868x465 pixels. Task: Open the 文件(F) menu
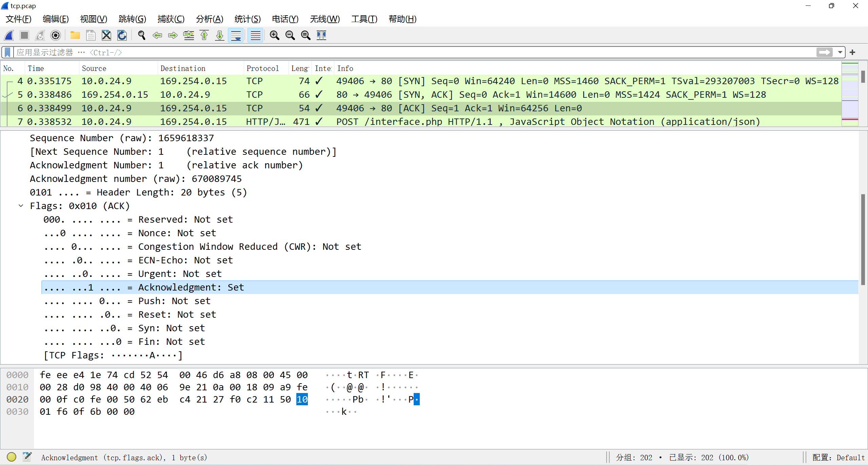click(x=19, y=19)
